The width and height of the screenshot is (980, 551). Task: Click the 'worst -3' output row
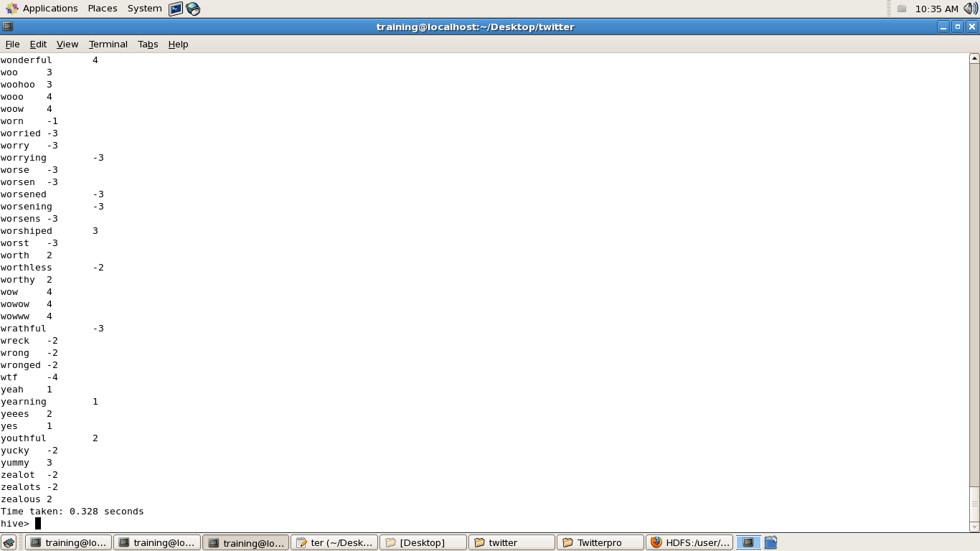pyautogui.click(x=29, y=243)
